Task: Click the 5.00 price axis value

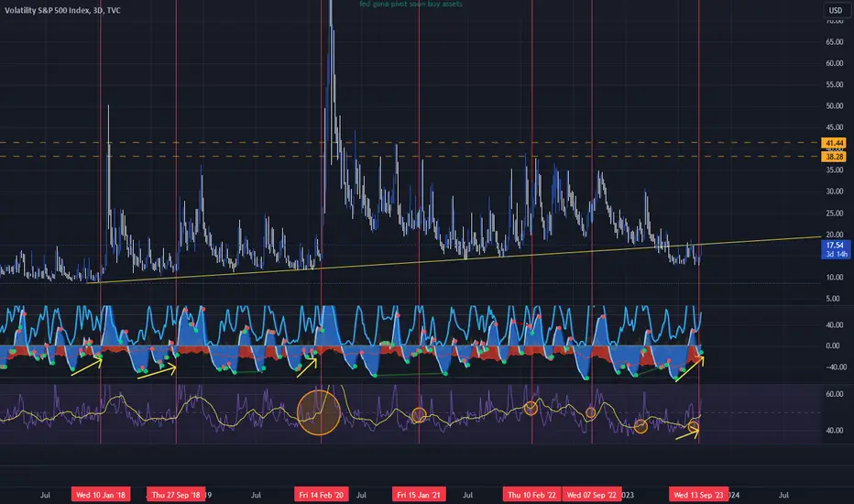Action: [833, 299]
